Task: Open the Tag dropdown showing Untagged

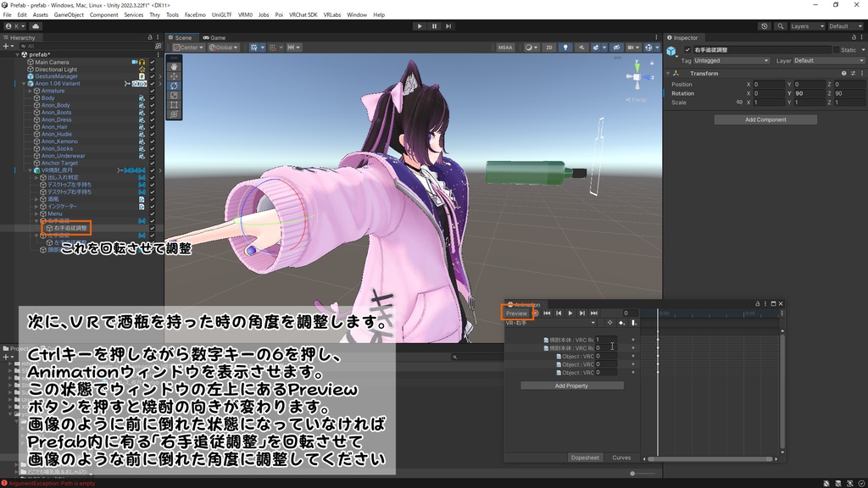Action: 732,60
